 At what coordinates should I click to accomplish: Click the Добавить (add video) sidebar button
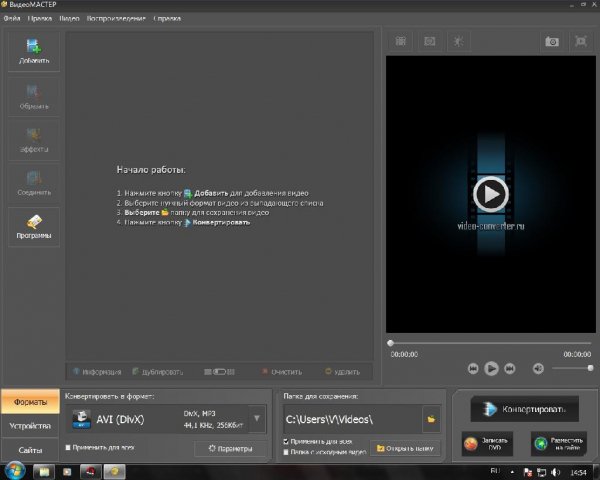pyautogui.click(x=34, y=52)
